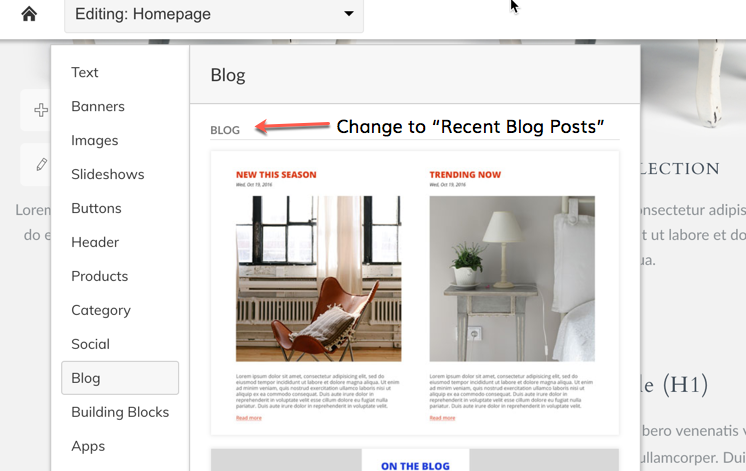The height and width of the screenshot is (471, 746).
Task: Click Read more under New This Season
Action: pos(249,418)
